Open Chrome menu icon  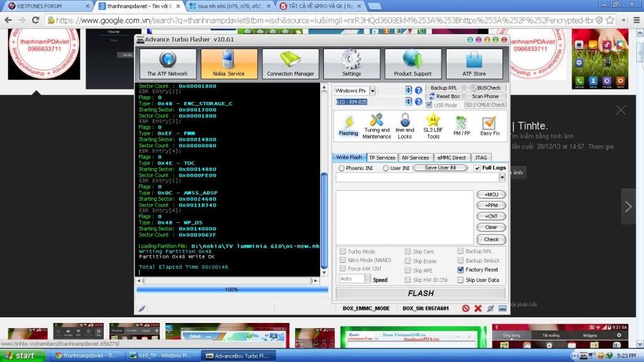636,20
